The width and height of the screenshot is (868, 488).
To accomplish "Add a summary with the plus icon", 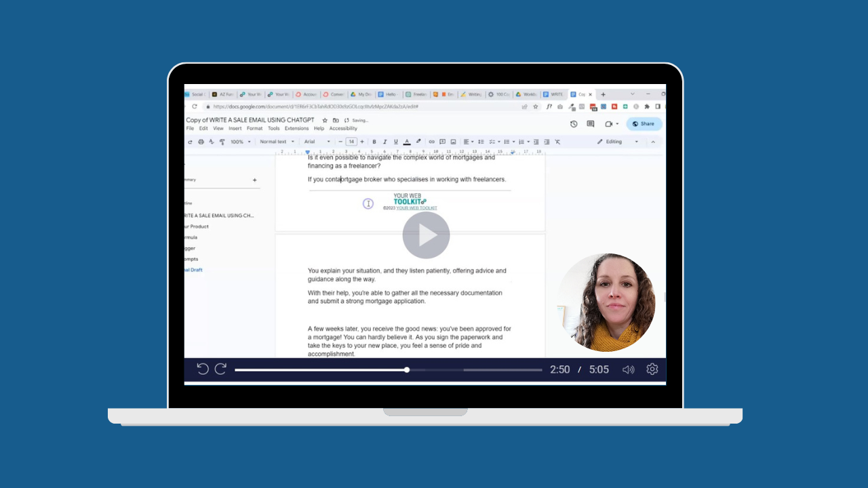I will pyautogui.click(x=255, y=180).
